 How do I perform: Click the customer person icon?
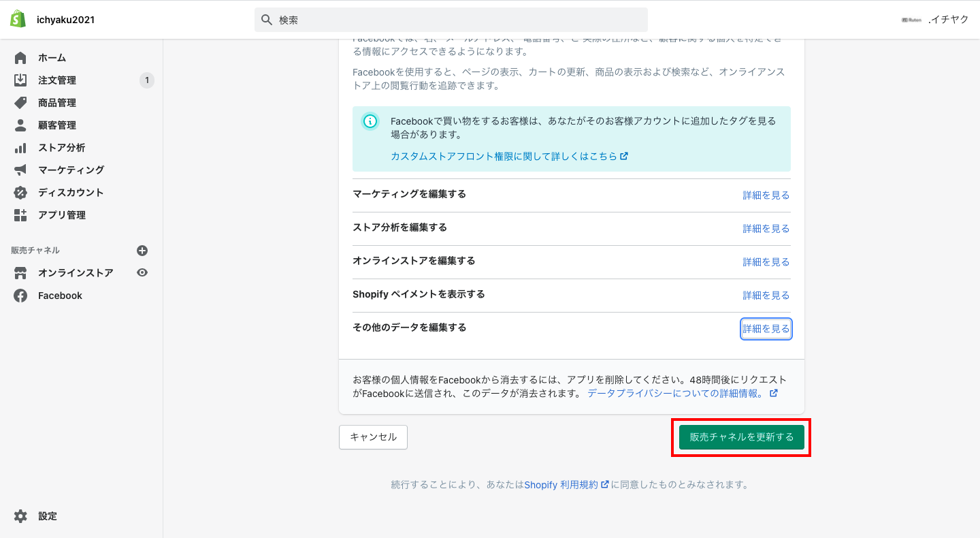click(x=20, y=125)
